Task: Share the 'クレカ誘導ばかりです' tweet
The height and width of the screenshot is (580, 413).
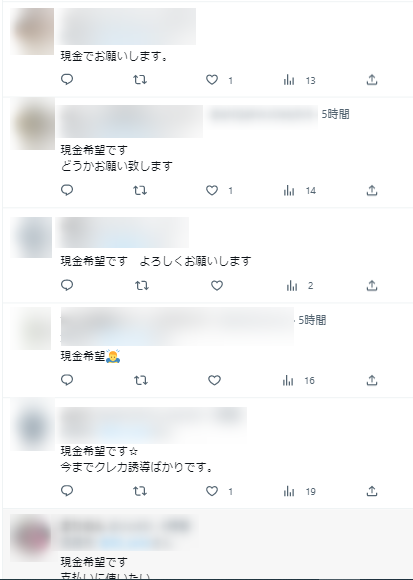Action: point(372,491)
